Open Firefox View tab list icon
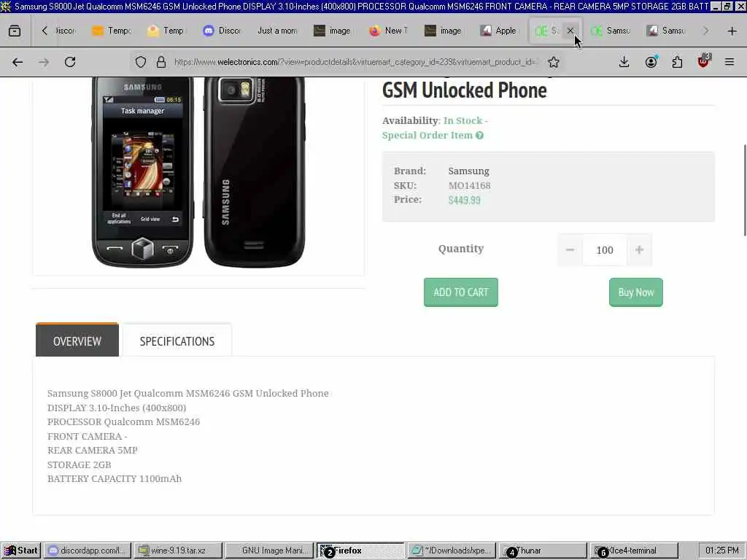The image size is (747, 560). (x=15, y=31)
